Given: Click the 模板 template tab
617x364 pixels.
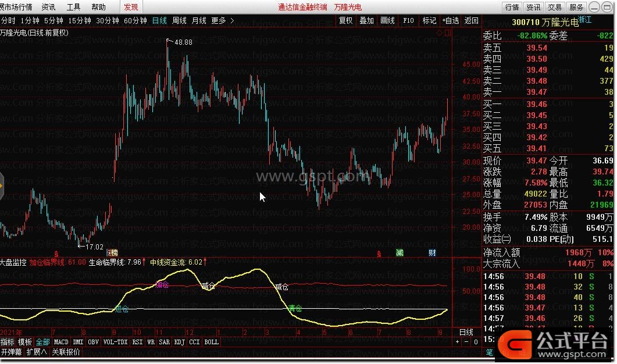Looking at the screenshot, I should click(x=25, y=342).
